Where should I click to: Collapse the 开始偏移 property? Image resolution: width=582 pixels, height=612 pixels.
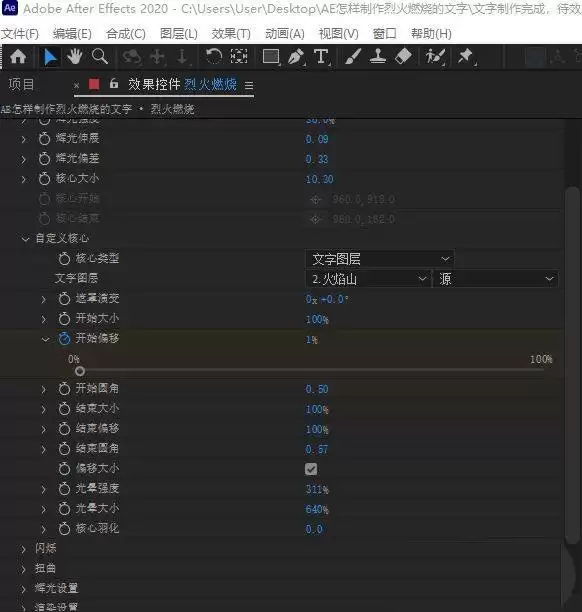(x=45, y=339)
